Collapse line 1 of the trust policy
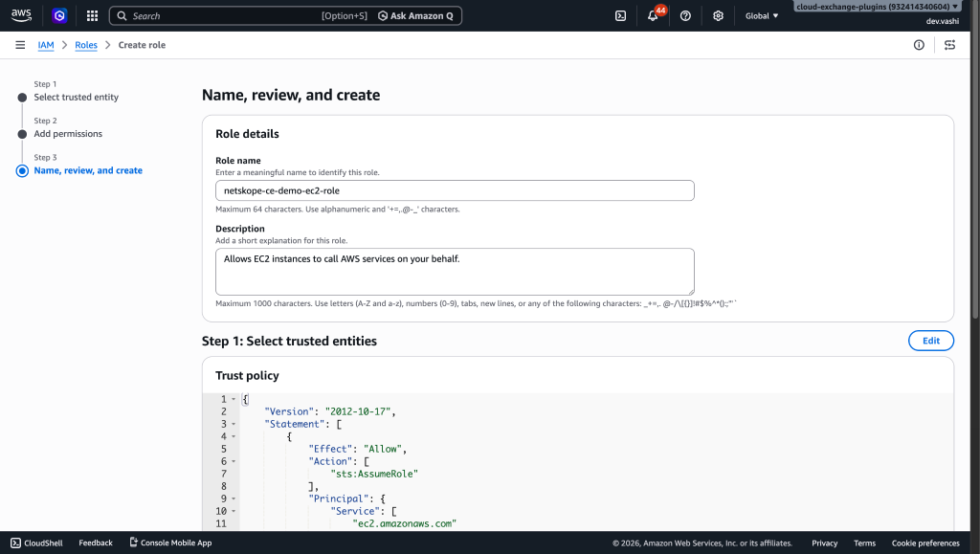 (234, 399)
